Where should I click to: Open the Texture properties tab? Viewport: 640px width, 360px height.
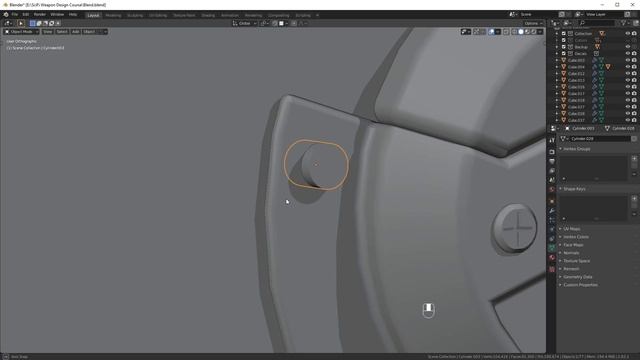coord(552,269)
